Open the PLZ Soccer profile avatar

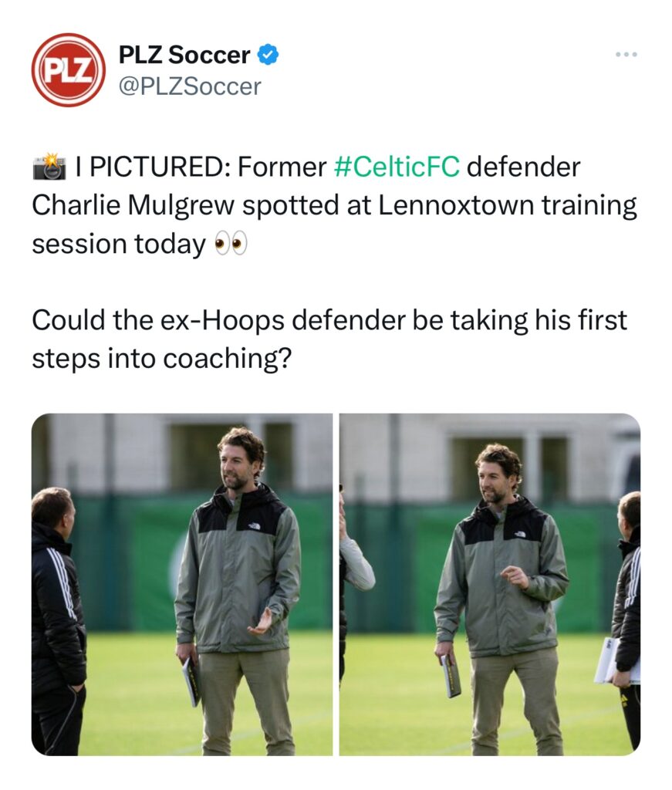click(68, 69)
